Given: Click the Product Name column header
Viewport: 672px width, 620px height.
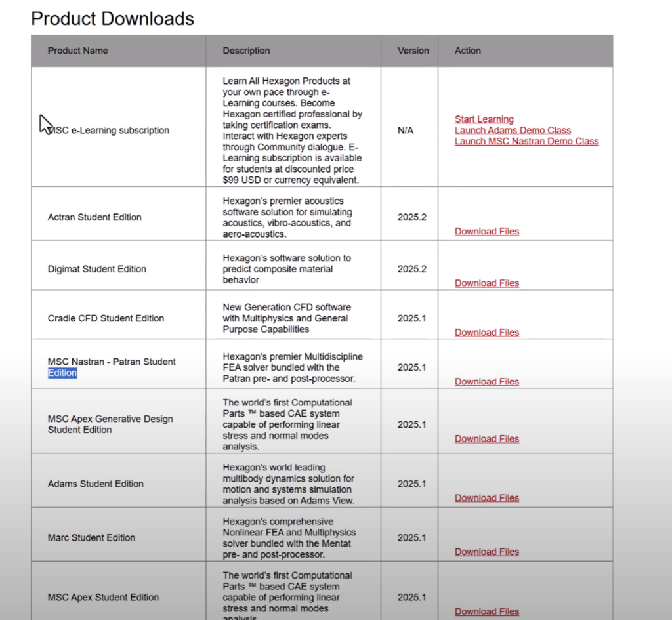Looking at the screenshot, I should (x=77, y=51).
